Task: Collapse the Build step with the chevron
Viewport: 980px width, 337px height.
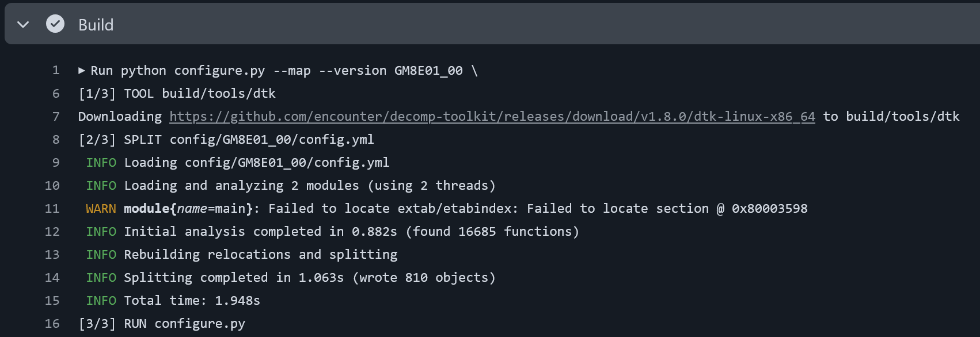Action: click(23, 25)
